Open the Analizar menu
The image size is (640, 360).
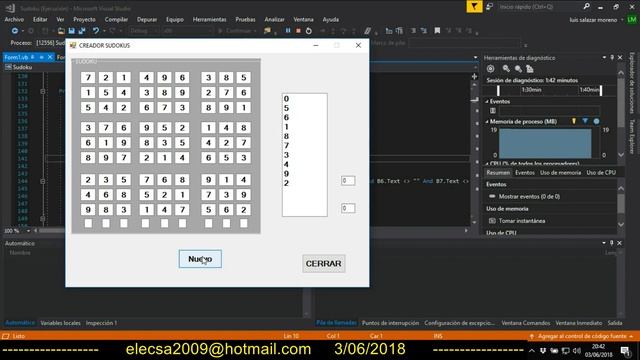274,19
